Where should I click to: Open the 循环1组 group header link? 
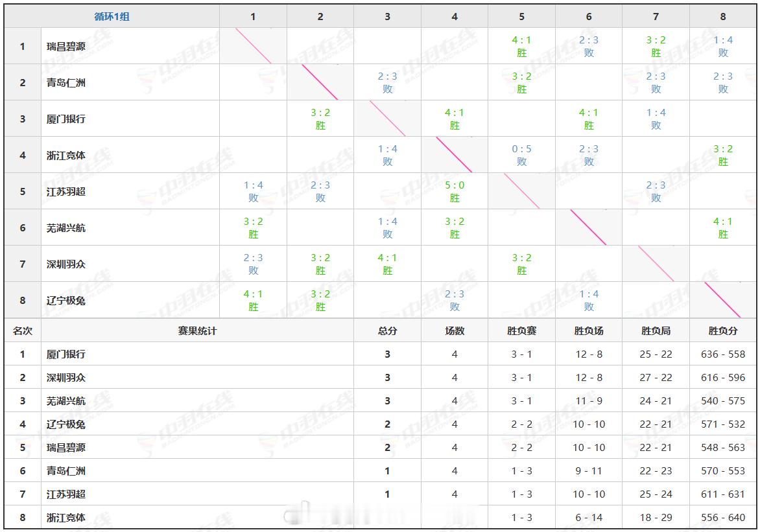pyautogui.click(x=112, y=16)
